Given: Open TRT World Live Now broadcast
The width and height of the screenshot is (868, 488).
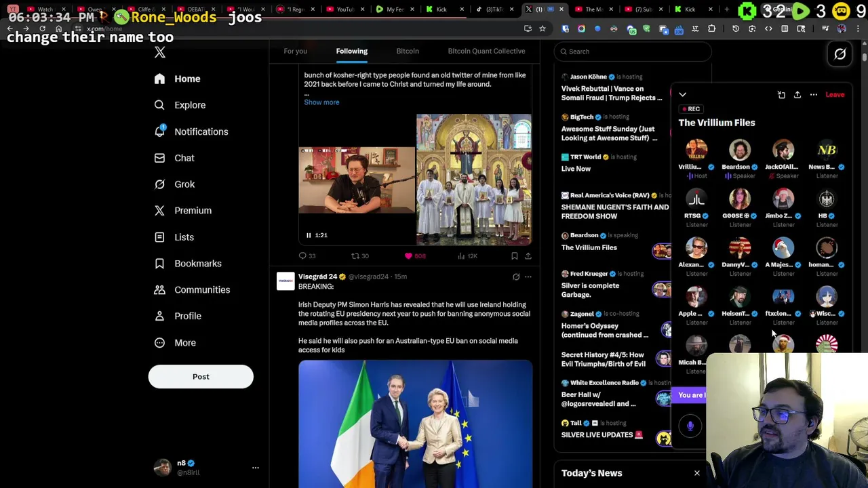Looking at the screenshot, I should [576, 169].
